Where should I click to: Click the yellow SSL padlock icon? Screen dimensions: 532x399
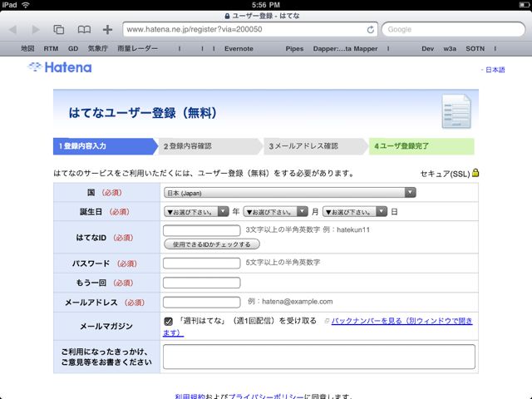click(475, 173)
